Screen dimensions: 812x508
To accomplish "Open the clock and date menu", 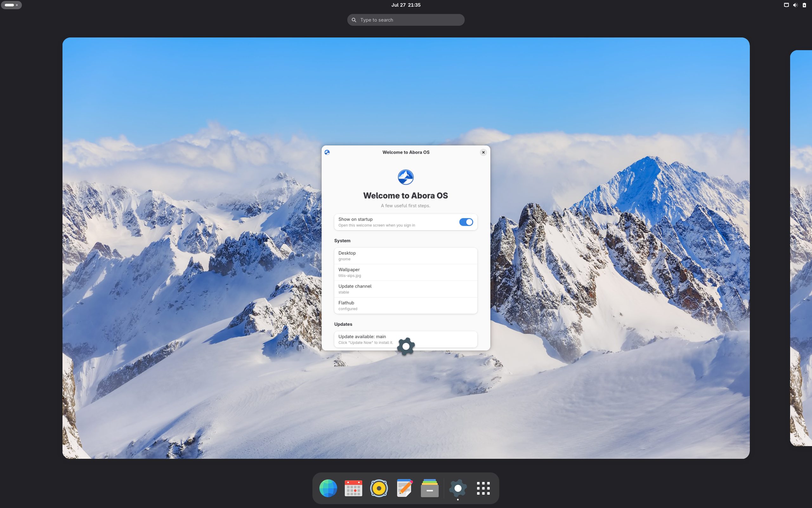I will tap(406, 5).
